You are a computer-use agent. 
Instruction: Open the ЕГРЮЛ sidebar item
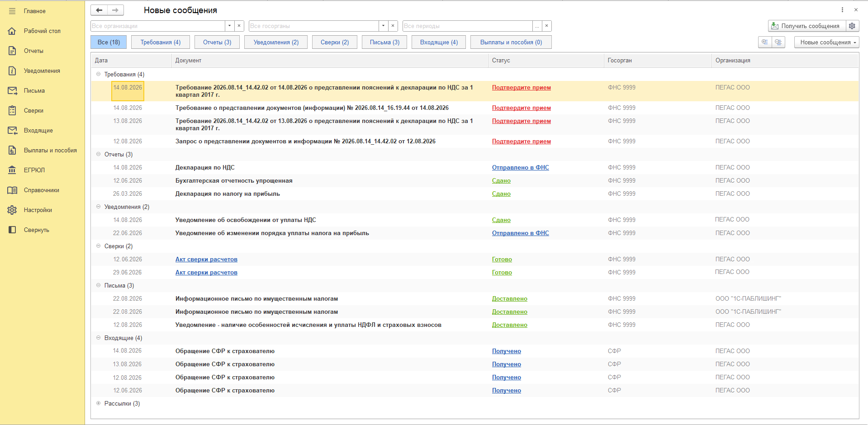coord(34,170)
